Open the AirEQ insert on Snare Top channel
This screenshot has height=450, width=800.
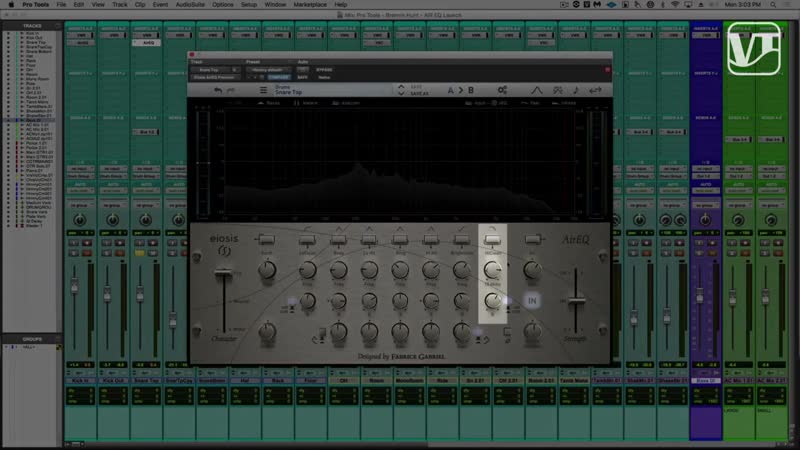pos(146,43)
